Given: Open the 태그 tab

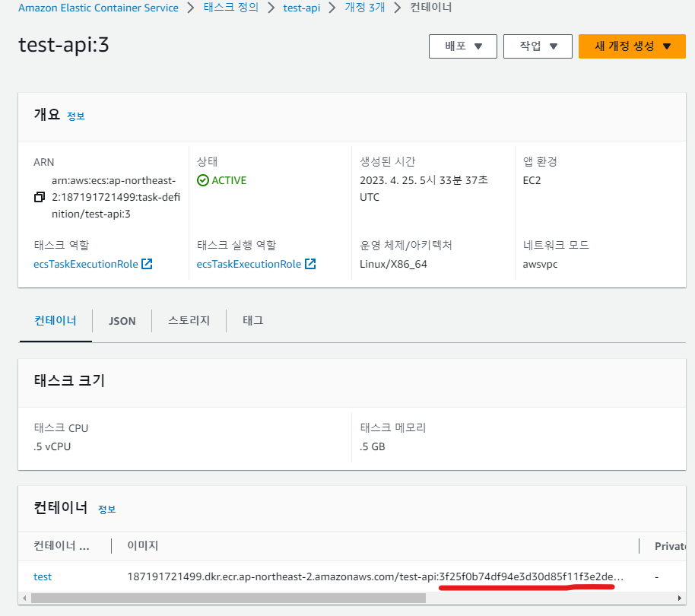Looking at the screenshot, I should [x=253, y=320].
